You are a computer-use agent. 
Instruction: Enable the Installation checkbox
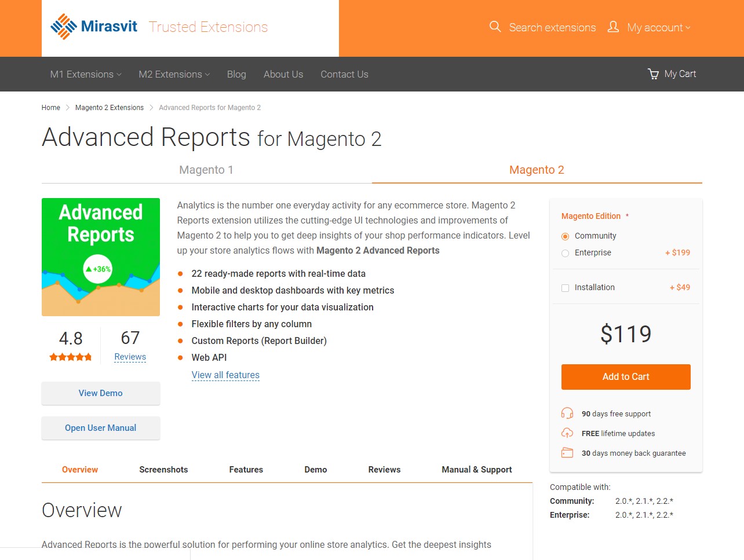566,288
